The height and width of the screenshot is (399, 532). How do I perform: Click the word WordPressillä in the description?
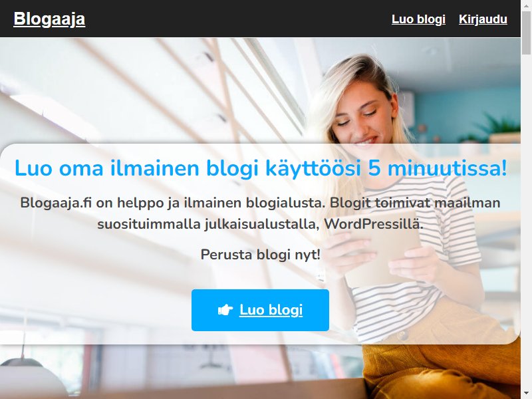tap(374, 224)
